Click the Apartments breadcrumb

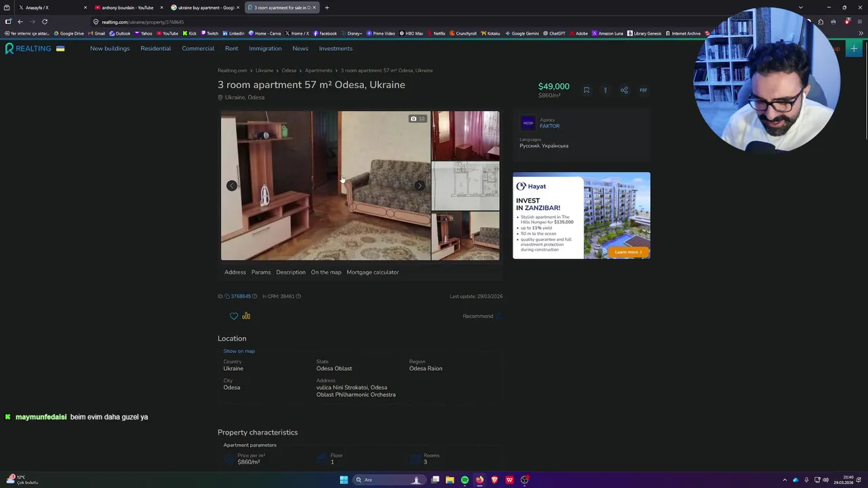(318, 70)
